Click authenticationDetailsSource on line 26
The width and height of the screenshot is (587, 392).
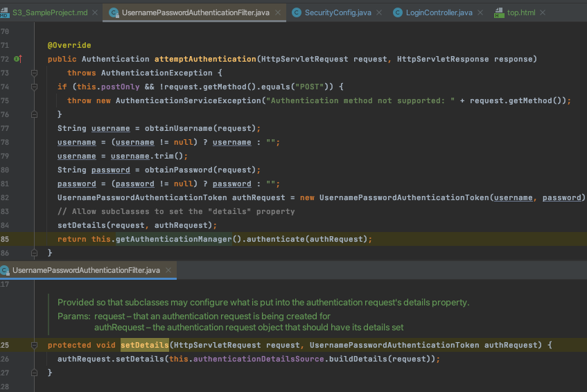coord(259,359)
